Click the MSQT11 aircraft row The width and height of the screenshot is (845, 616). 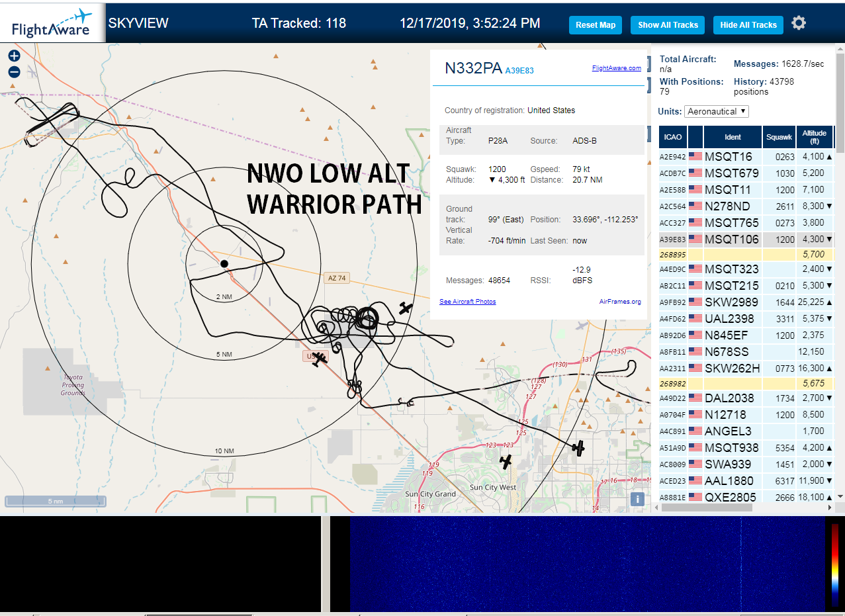(x=746, y=190)
